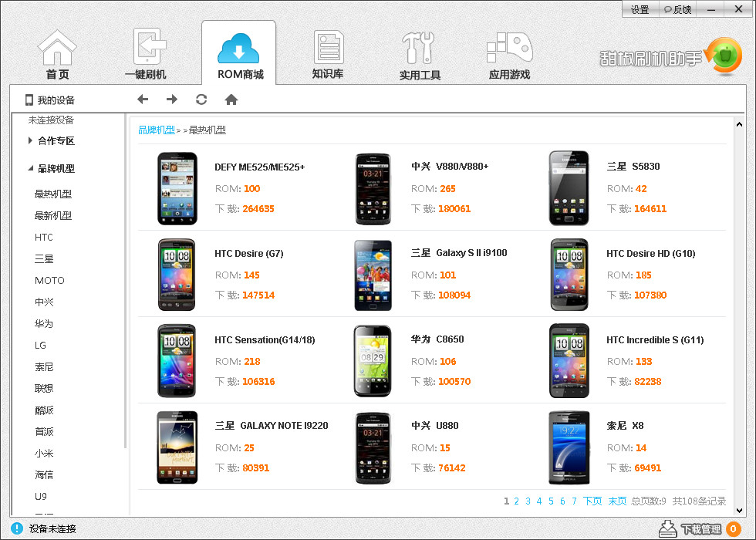Click the 未连接设备 status text
Image resolution: width=756 pixels, height=540 pixels.
click(x=51, y=120)
